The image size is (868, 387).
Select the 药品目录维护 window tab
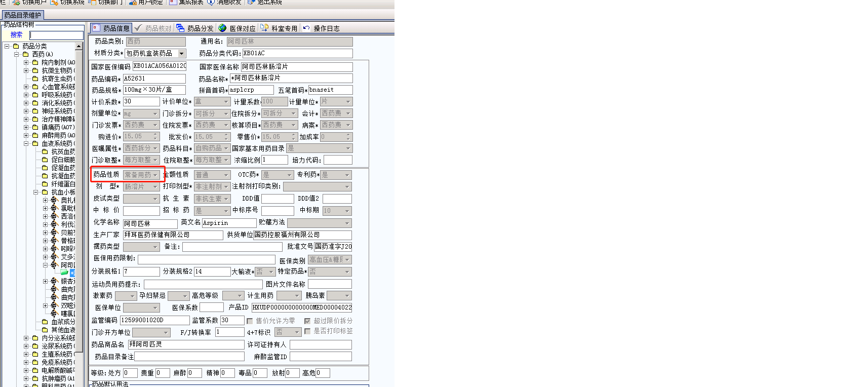point(23,15)
